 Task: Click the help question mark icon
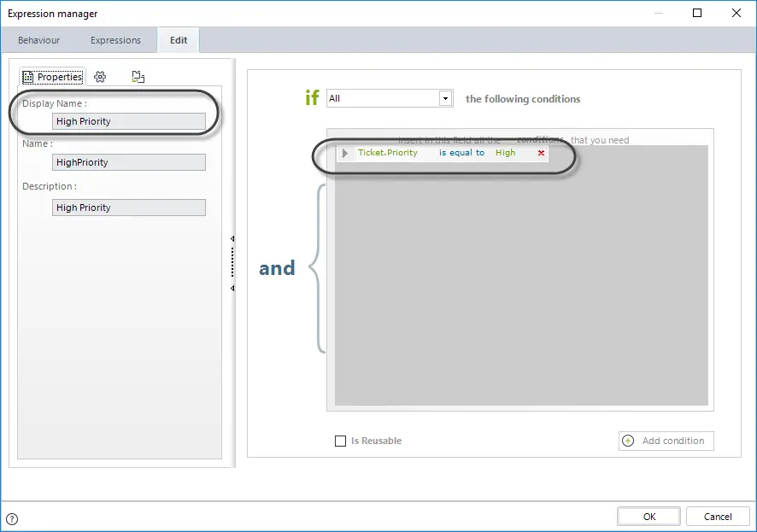click(12, 519)
